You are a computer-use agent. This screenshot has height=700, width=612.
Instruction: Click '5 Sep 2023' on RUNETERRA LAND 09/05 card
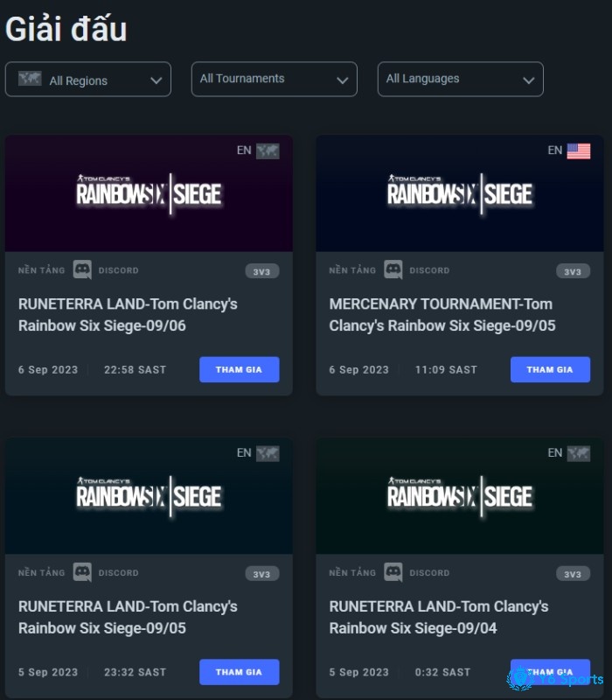click(x=48, y=672)
